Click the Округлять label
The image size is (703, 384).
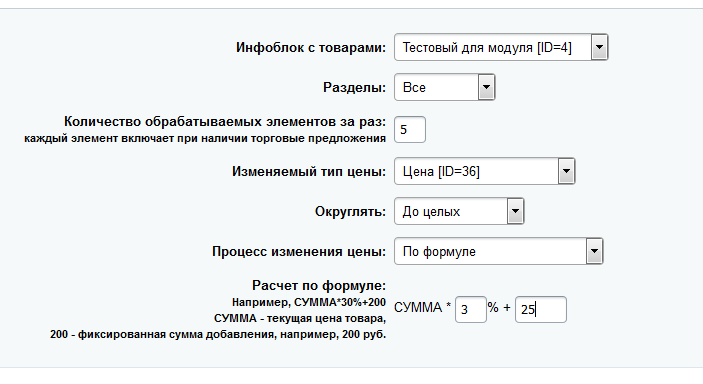click(350, 211)
